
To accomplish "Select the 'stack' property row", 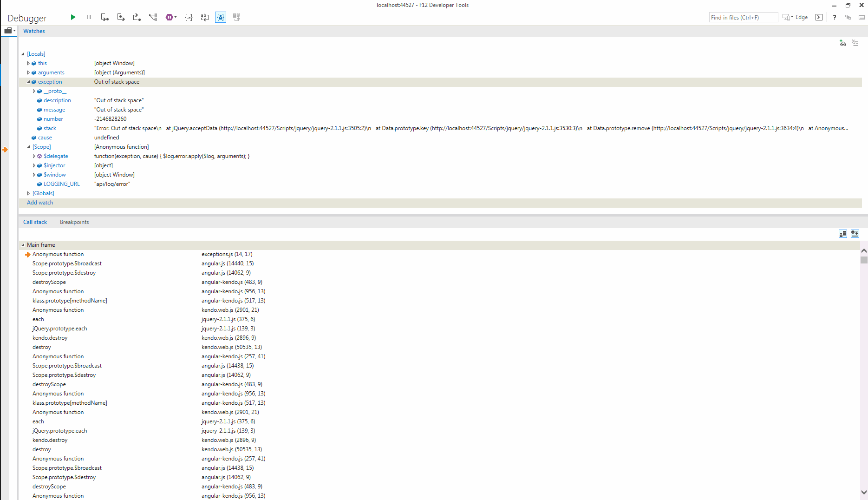I will [440, 128].
